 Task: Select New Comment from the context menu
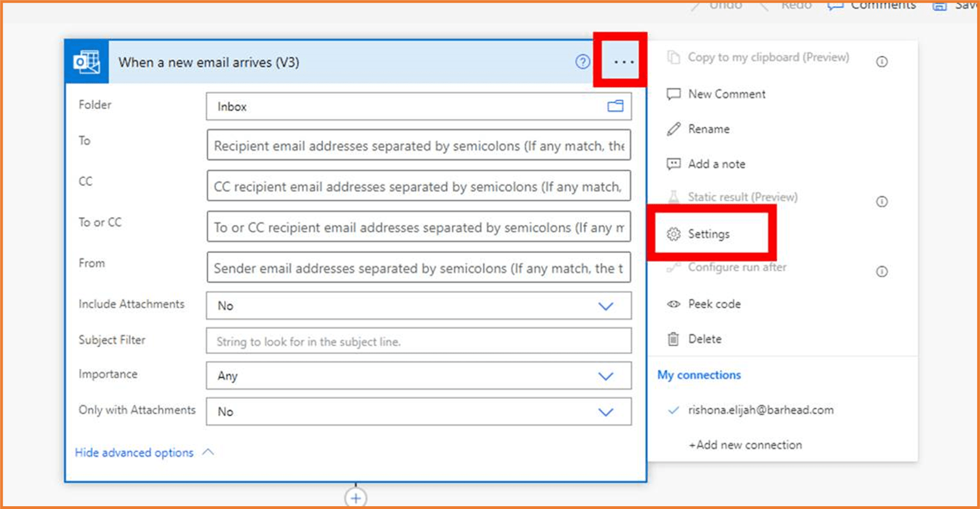(x=726, y=93)
